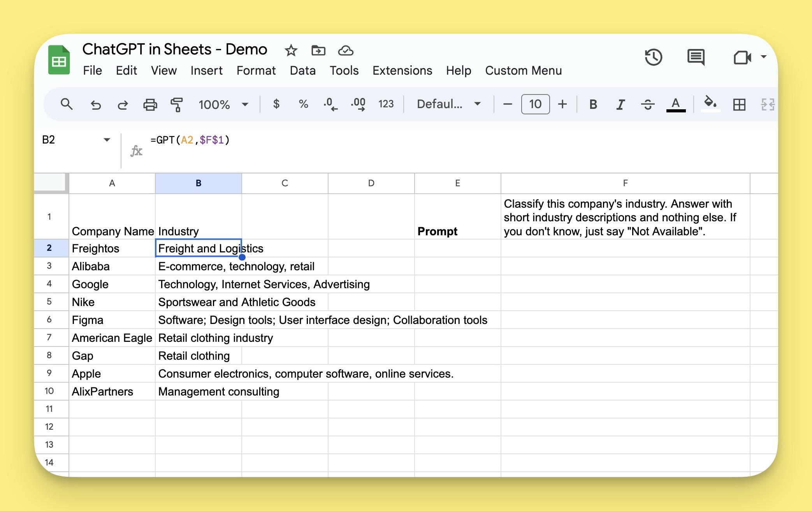Select column A header
812x511 pixels.
pos(112,183)
